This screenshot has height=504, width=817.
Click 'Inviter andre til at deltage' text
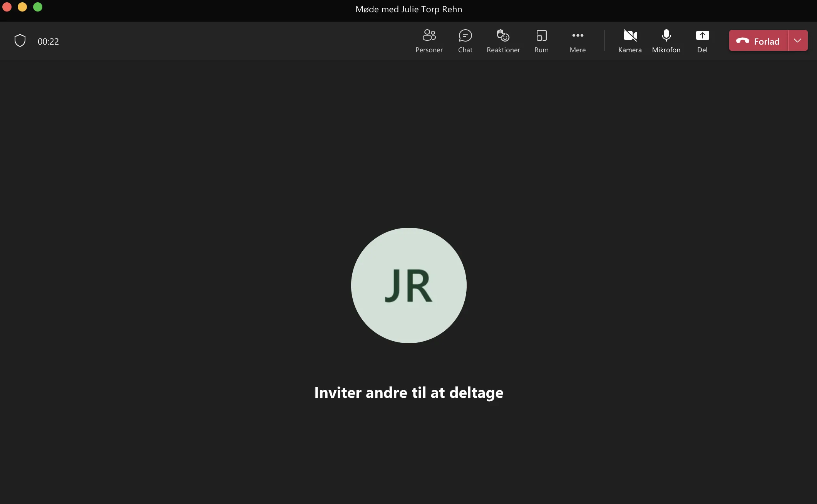click(x=408, y=392)
